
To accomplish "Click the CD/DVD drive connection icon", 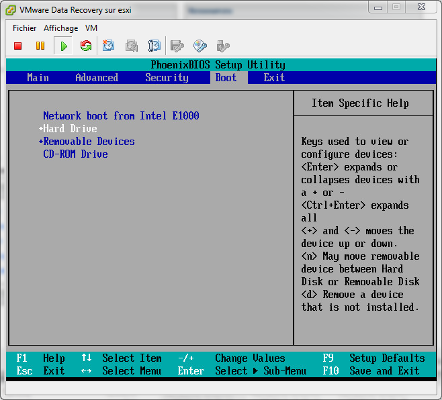I will click(x=199, y=46).
